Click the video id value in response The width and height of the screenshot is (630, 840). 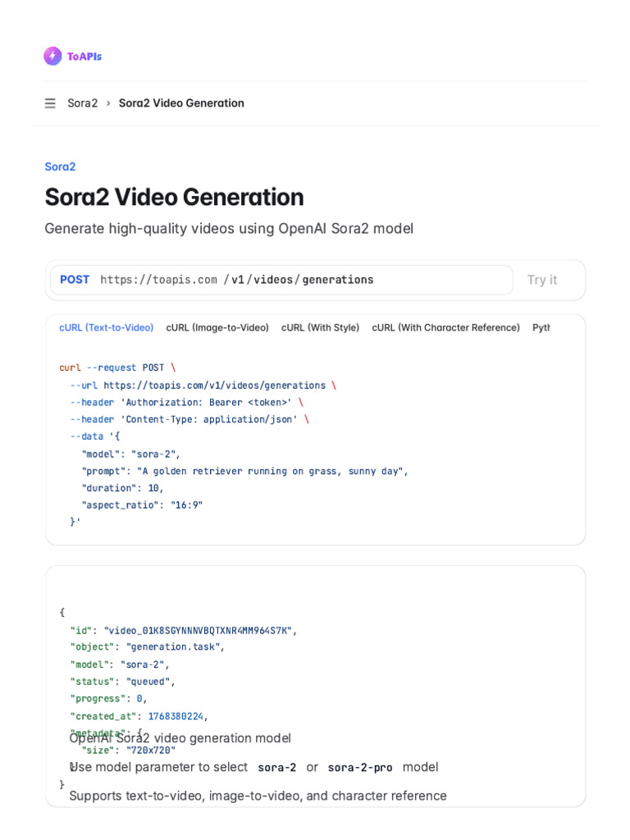tap(198, 631)
